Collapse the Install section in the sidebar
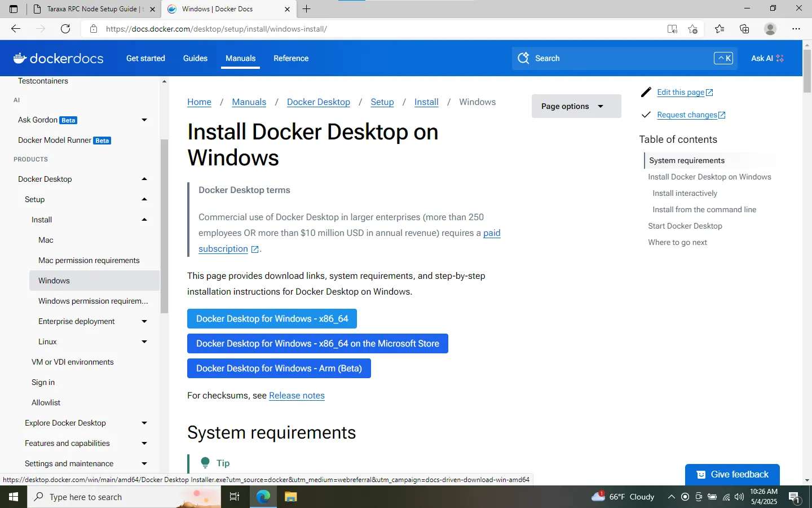This screenshot has width=812, height=508. click(144, 220)
